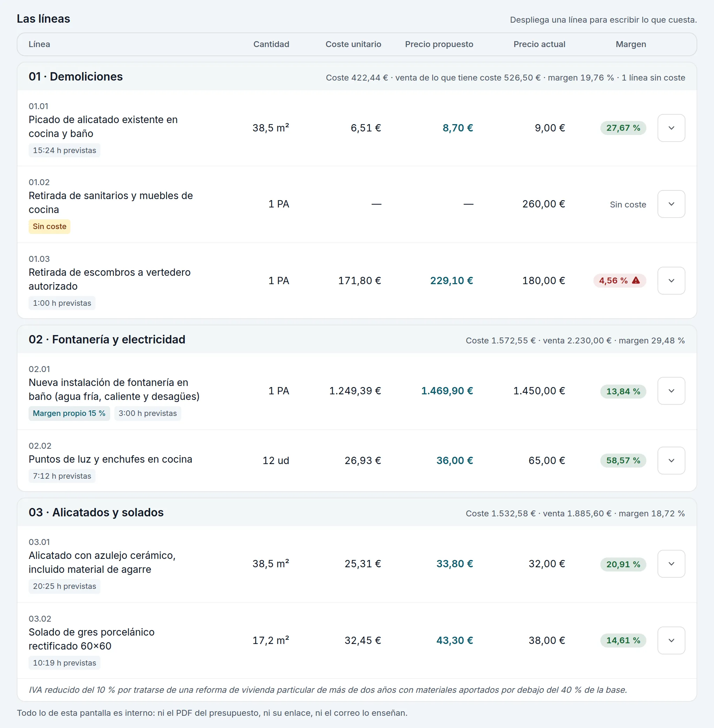Click the '1:00 h previstas' tag
This screenshot has height=728, width=714.
tap(62, 303)
